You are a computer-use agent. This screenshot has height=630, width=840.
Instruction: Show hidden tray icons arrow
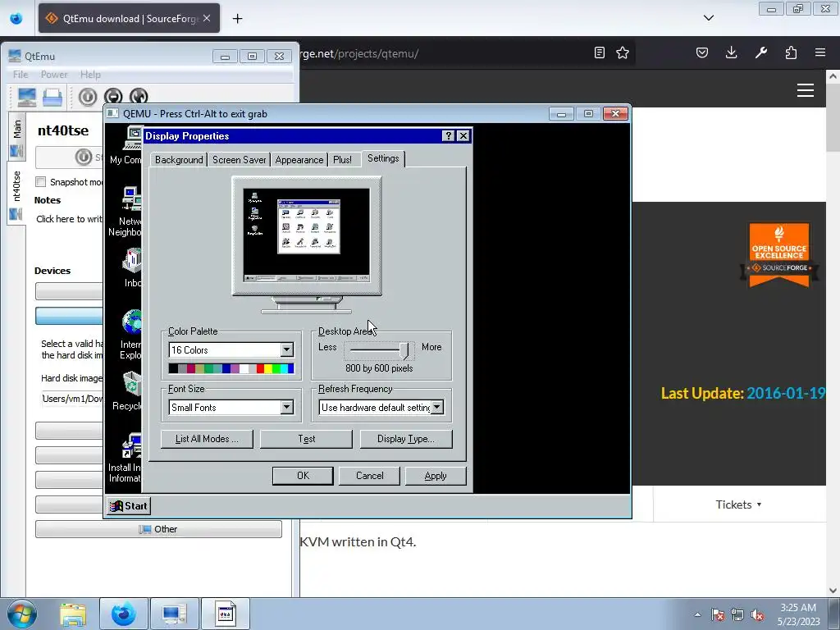click(697, 615)
